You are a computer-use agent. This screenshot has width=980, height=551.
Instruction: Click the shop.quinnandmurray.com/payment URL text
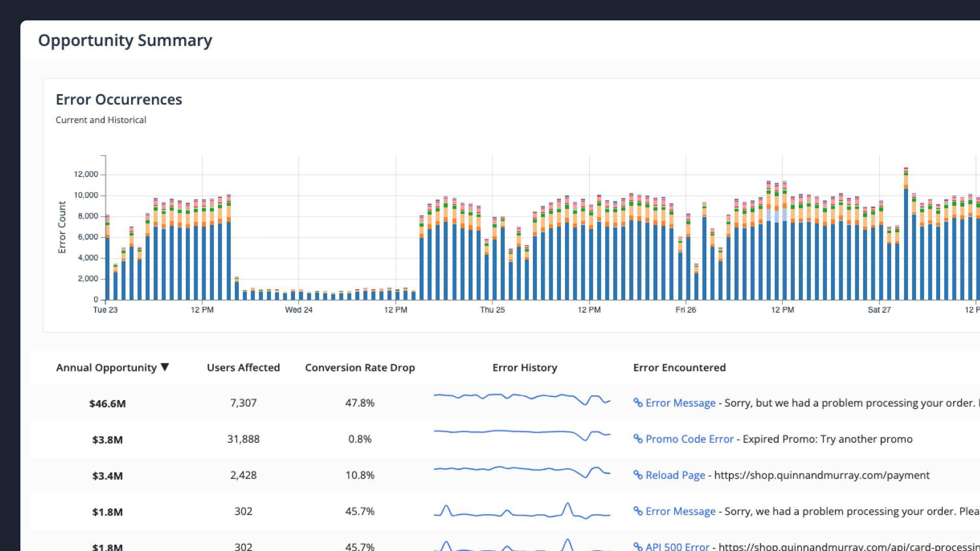click(x=822, y=475)
